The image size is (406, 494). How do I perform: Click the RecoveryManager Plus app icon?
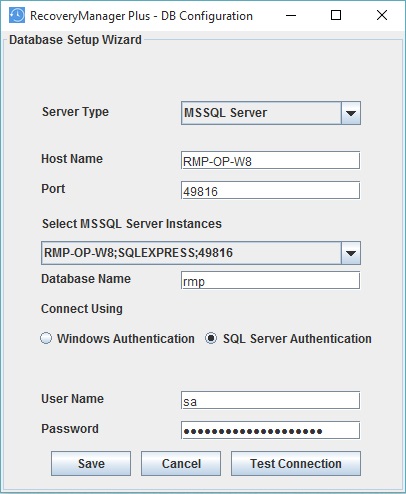[17, 15]
